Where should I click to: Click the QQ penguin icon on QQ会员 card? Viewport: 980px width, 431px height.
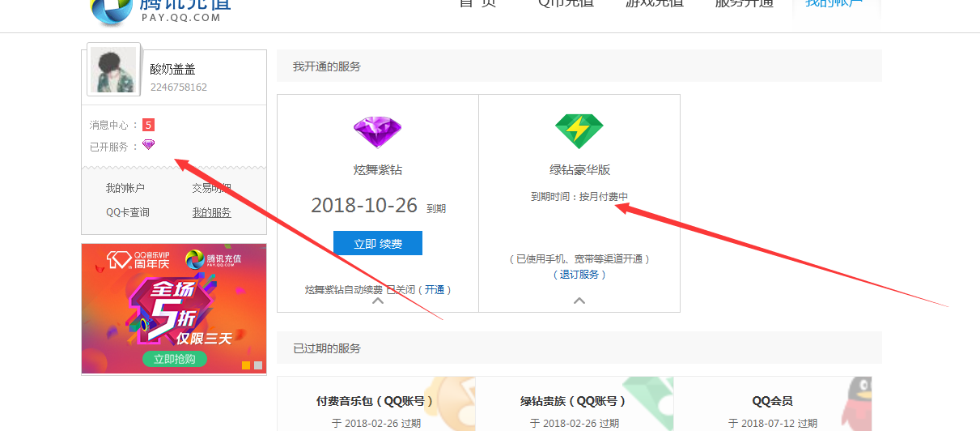(x=855, y=403)
